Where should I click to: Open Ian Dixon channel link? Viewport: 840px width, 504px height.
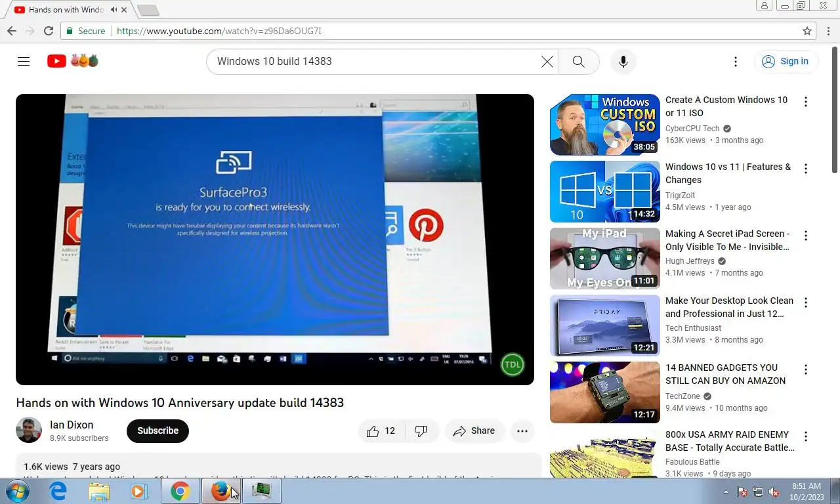point(72,425)
